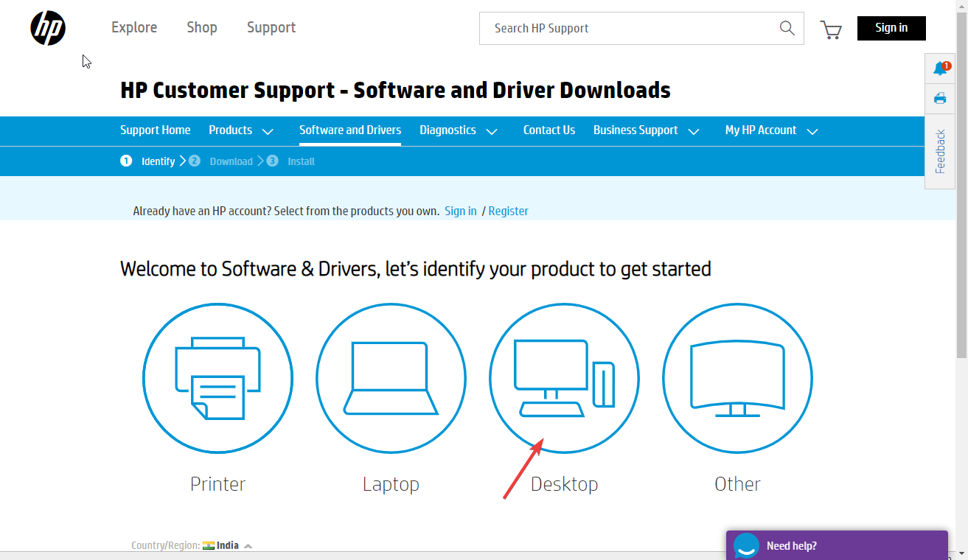968x560 pixels.
Task: Click the black Sign in button
Action: 891,28
